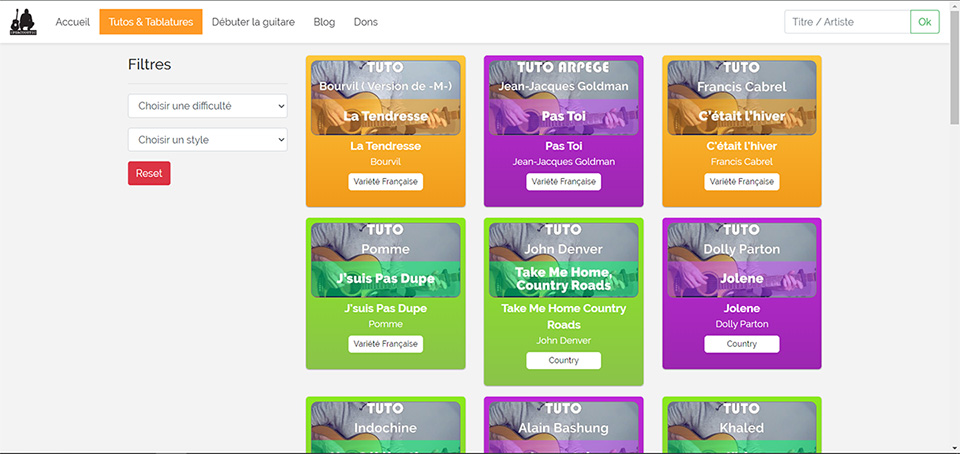
Task: Click the C'était l'hiver title link
Action: tap(741, 146)
